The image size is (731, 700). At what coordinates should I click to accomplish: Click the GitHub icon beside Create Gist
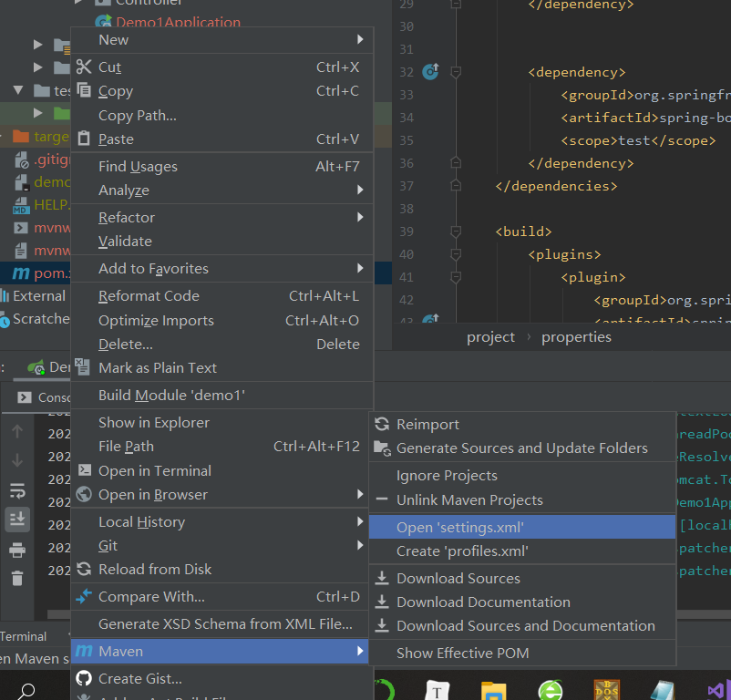(84, 678)
